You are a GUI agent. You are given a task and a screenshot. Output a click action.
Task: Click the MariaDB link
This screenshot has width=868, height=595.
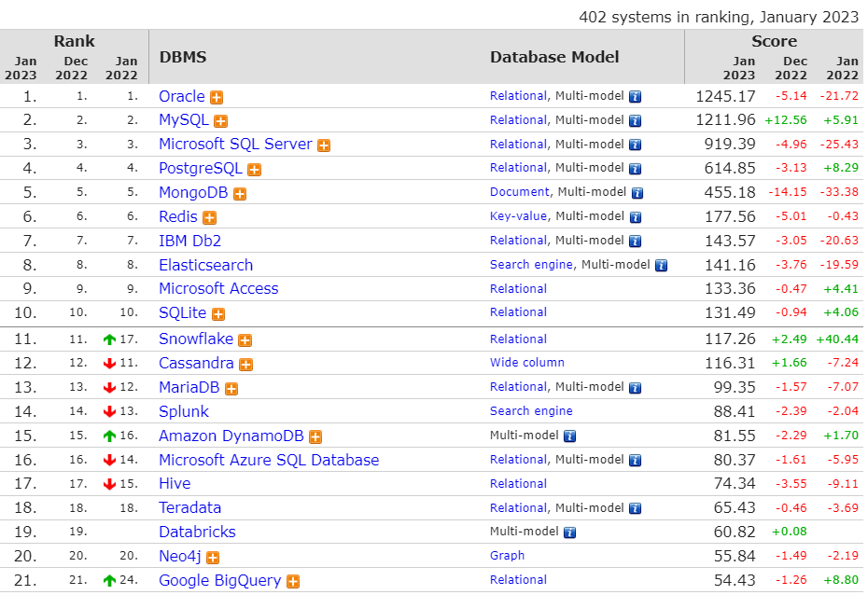point(189,387)
